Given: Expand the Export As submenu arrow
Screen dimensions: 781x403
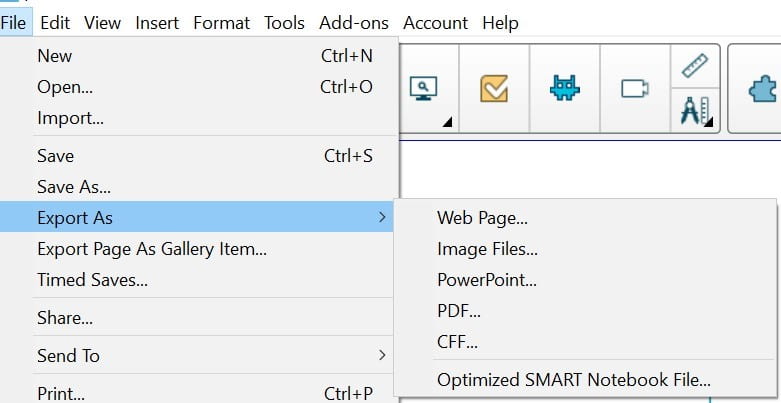Looking at the screenshot, I should tap(382, 217).
